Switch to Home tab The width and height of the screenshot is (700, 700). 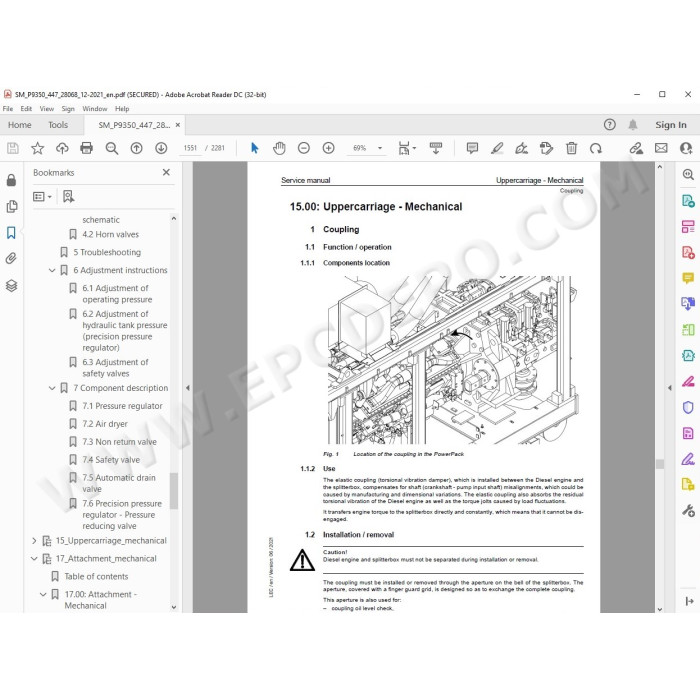click(x=20, y=125)
